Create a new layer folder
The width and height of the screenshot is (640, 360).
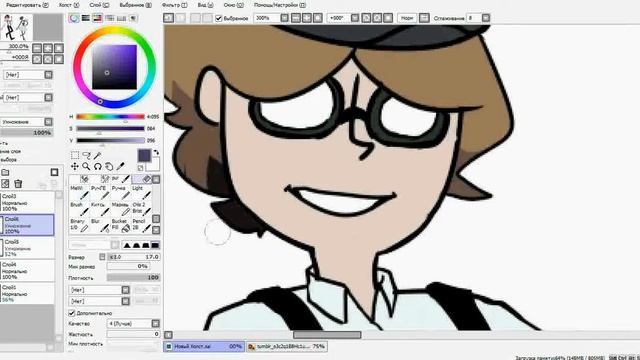(x=5, y=172)
